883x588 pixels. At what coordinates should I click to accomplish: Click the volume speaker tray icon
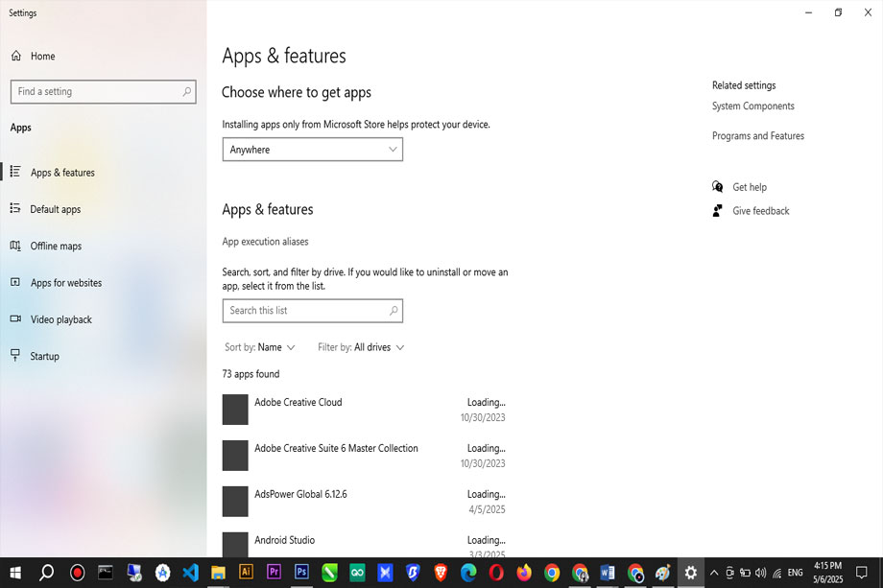point(761,573)
